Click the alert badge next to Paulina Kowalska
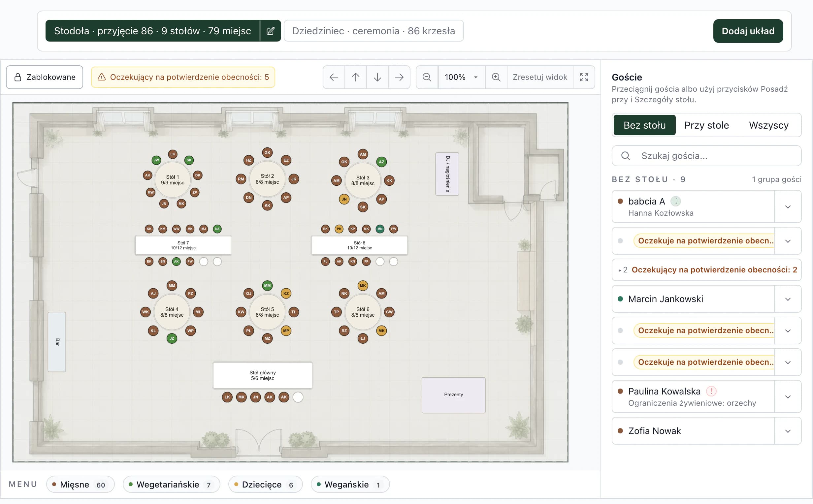This screenshot has height=504, width=813. point(711,391)
